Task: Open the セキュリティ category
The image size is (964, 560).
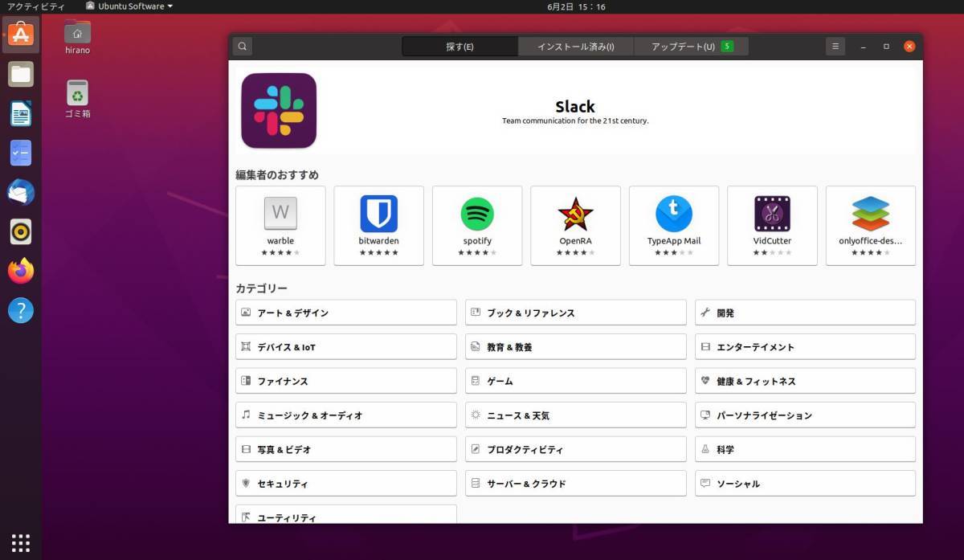Action: (x=346, y=484)
